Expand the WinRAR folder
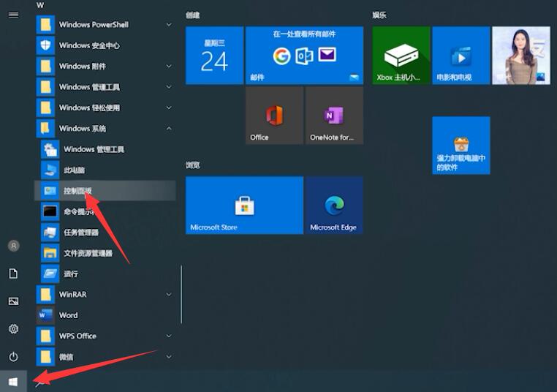The image size is (557, 392). pos(105,294)
